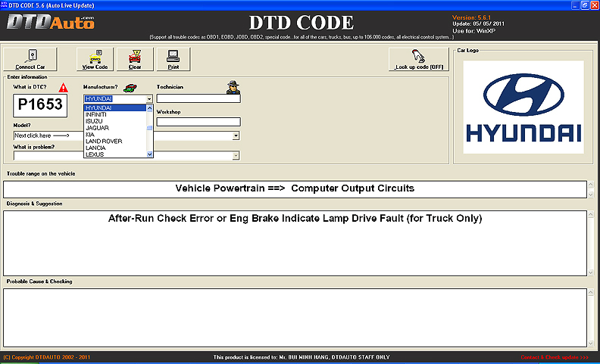The width and height of the screenshot is (600, 364).
Task: Open the What is problem dropdown arrow
Action: click(236, 156)
